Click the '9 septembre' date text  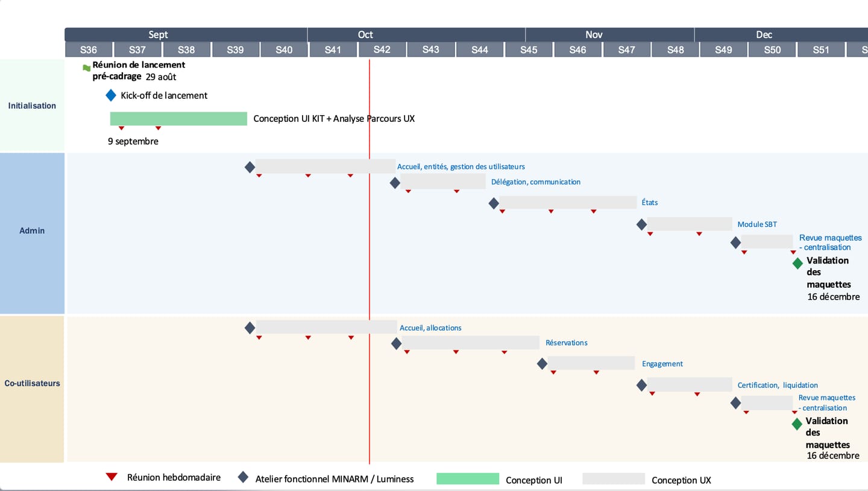133,141
